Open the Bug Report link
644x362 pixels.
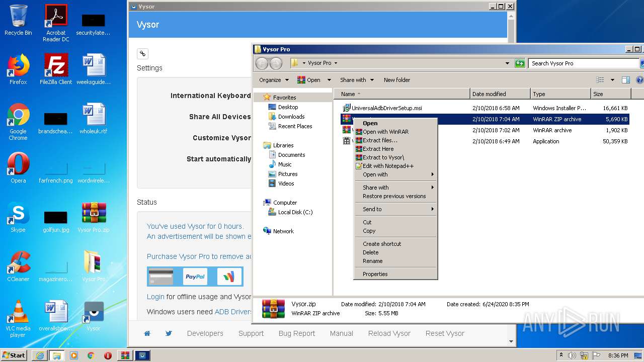point(297,333)
